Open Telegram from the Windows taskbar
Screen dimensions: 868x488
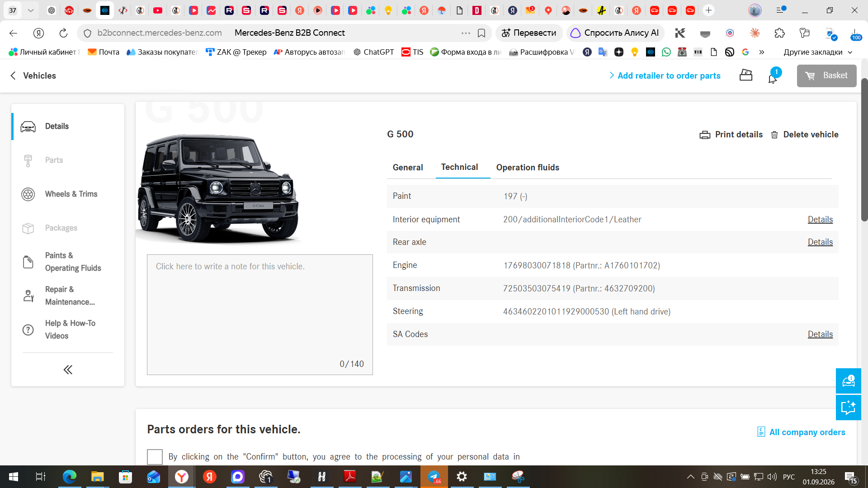tap(434, 477)
